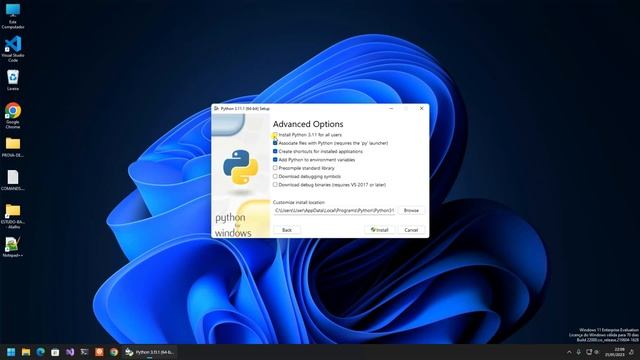The width and height of the screenshot is (640, 360).
Task: Start installation with Install button
Action: [380, 230]
